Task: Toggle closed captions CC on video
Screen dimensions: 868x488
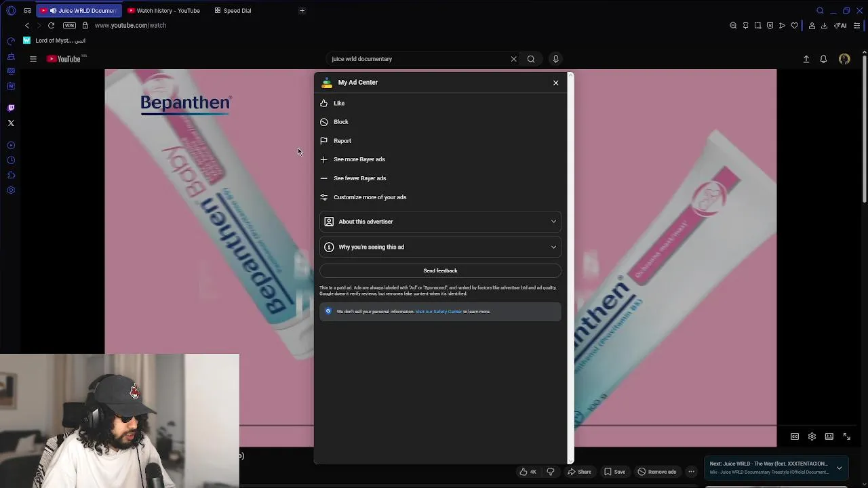Action: (795, 436)
